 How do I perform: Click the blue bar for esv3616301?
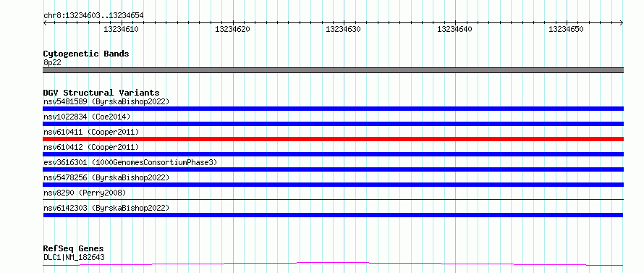pos(333,169)
